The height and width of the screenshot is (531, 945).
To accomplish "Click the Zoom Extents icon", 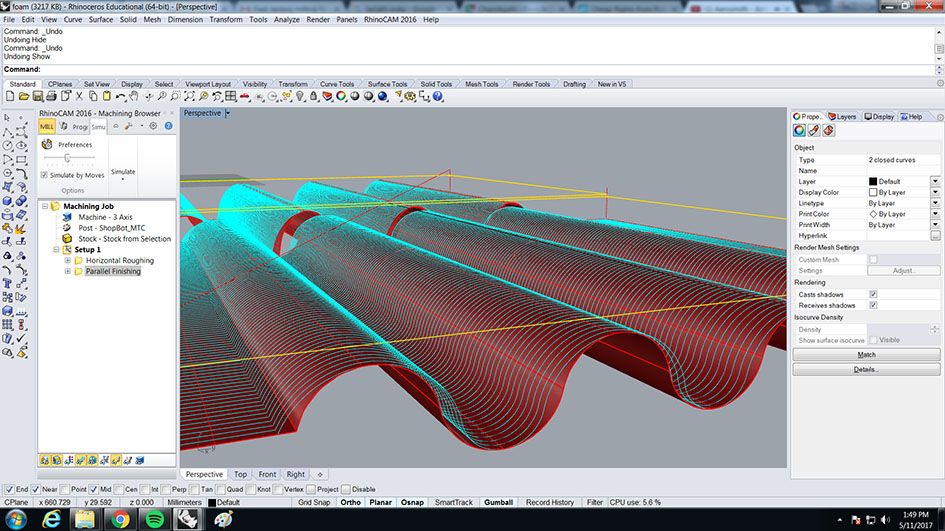I will 189,96.
